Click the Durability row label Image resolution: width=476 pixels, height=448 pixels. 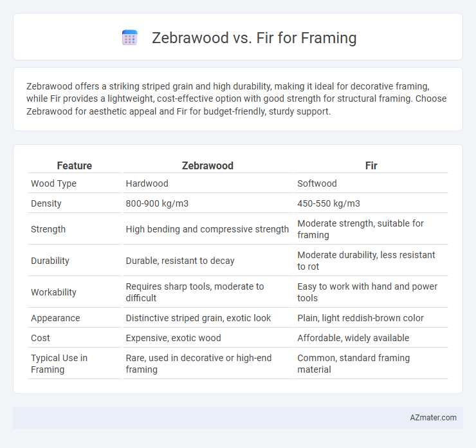click(x=50, y=261)
